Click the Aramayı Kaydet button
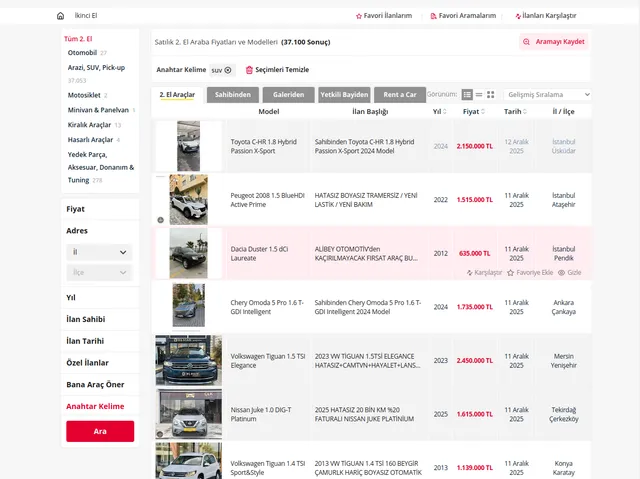The height and width of the screenshot is (479, 640). [553, 41]
